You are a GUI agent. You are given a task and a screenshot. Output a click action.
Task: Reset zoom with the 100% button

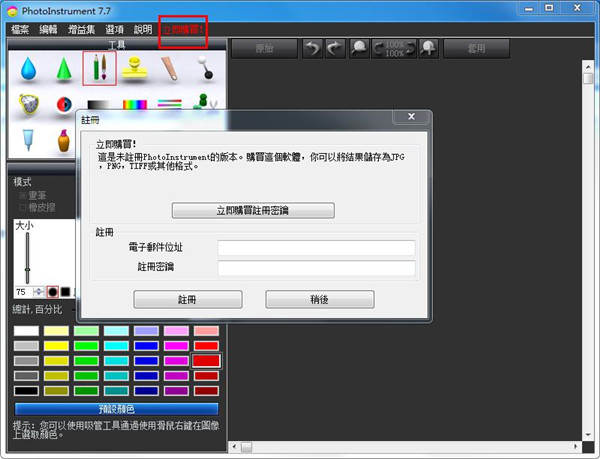394,49
